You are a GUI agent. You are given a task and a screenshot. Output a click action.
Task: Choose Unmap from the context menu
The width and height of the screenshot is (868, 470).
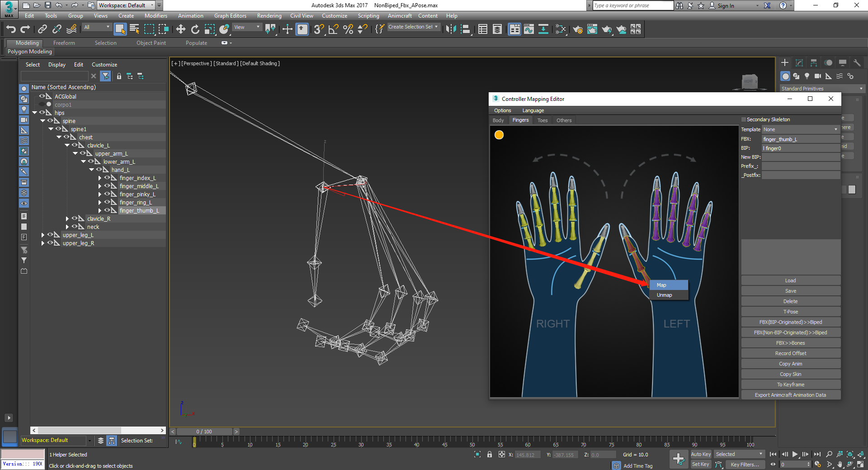point(669,295)
